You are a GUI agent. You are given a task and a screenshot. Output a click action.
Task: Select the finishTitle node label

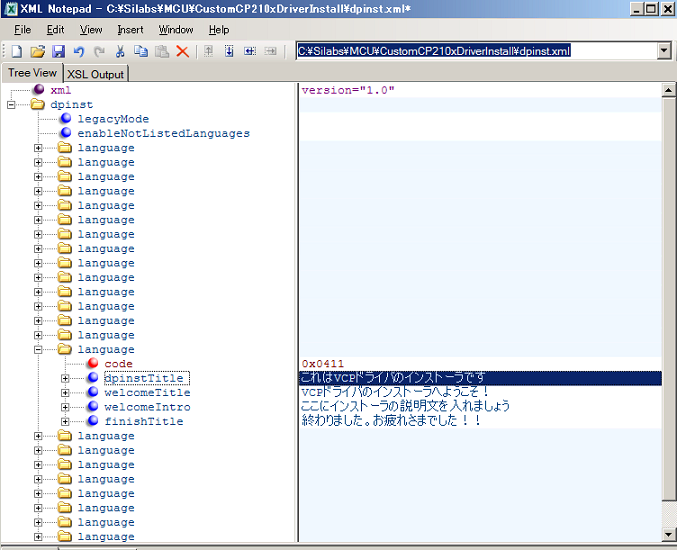[144, 421]
